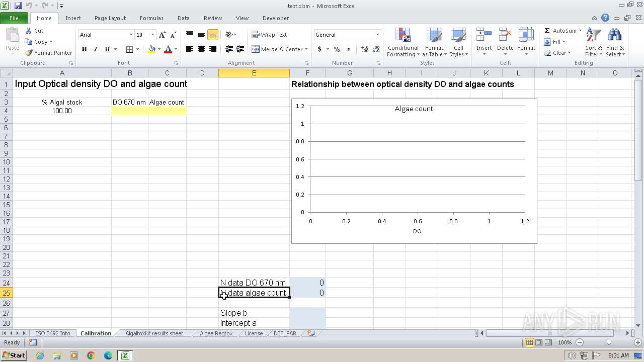Viewport: 644px width, 362px height.
Task: Toggle Bottom Align button
Action: coord(213,35)
